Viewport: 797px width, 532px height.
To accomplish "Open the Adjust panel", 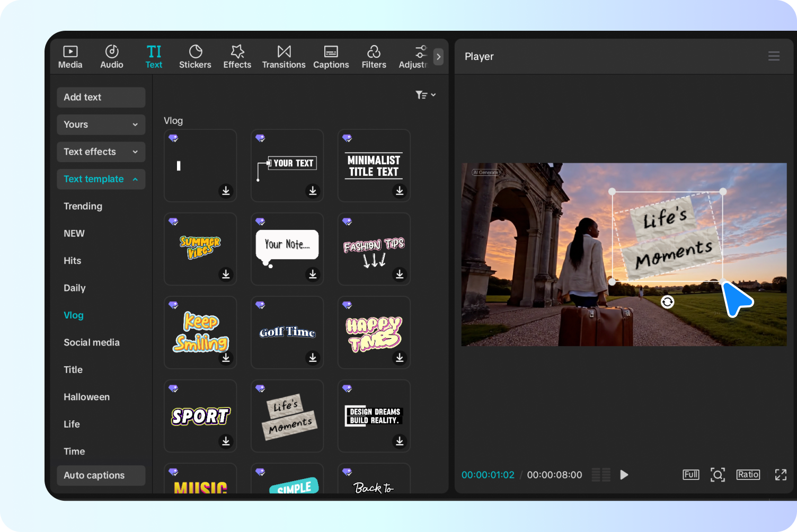I will [417, 56].
